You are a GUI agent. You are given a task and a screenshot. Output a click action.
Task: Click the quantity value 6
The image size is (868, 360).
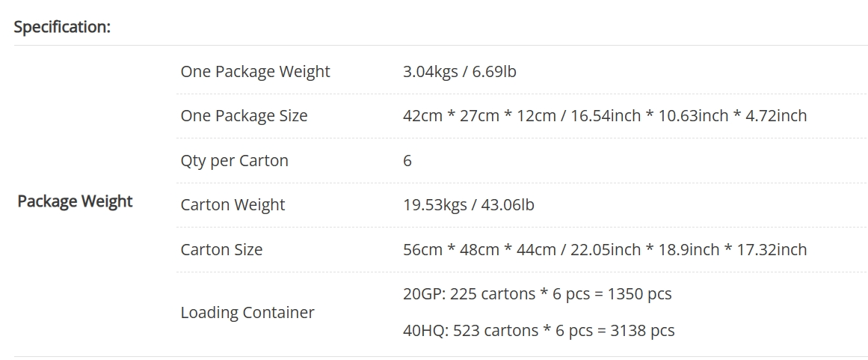407,161
